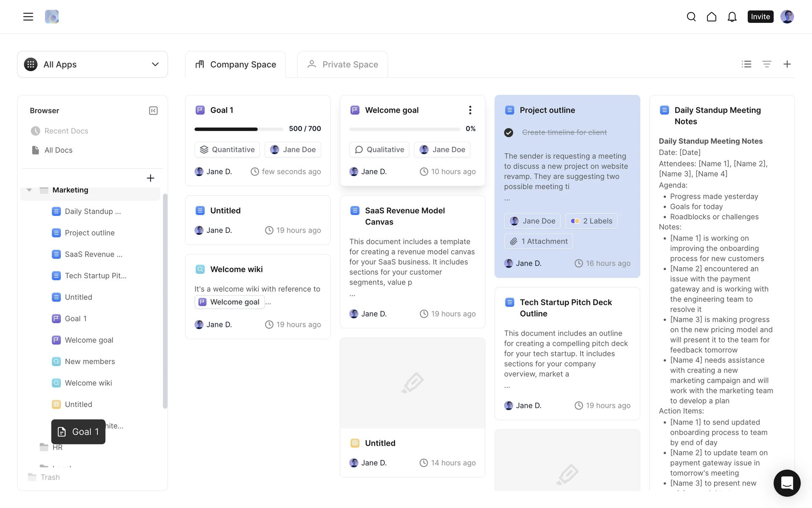Click Goal 1 progress bar
This screenshot has height=508, width=812.
click(239, 129)
